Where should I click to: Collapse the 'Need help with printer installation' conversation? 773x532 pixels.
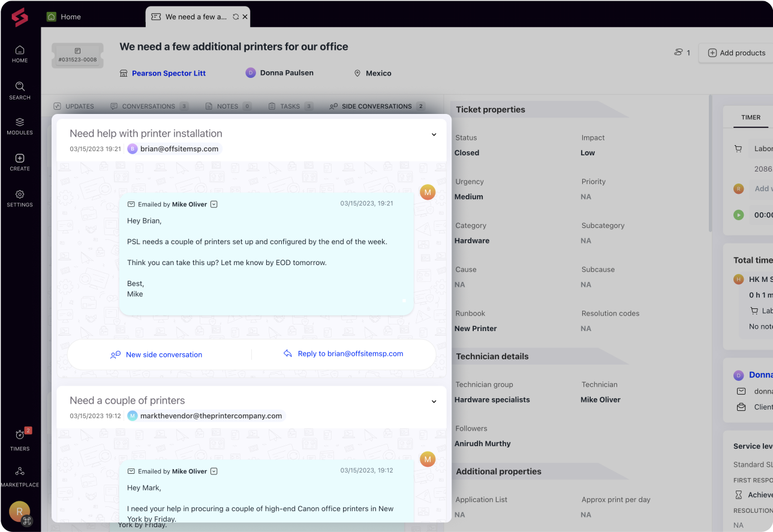pos(434,134)
